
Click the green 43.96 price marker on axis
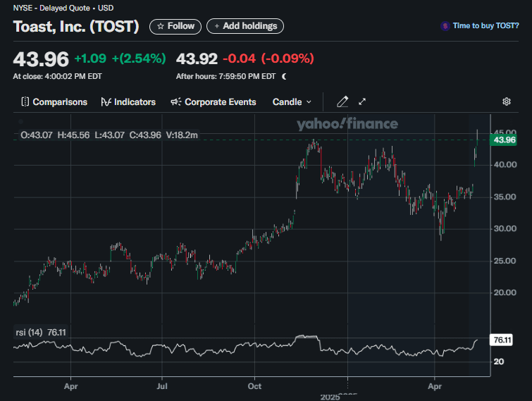[x=505, y=140]
